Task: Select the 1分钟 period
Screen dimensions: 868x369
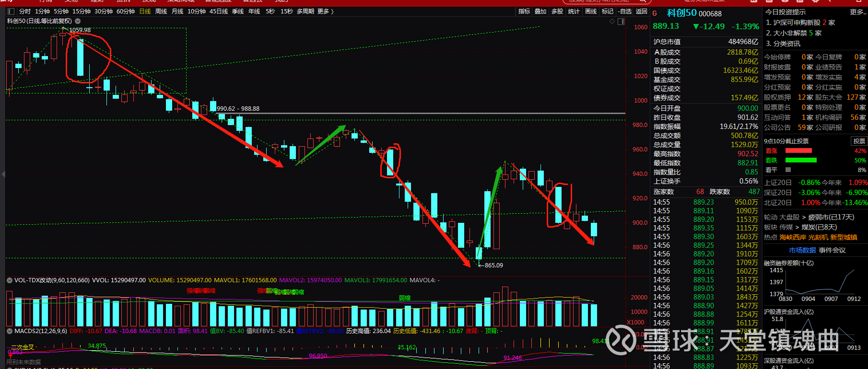Action: pos(42,11)
